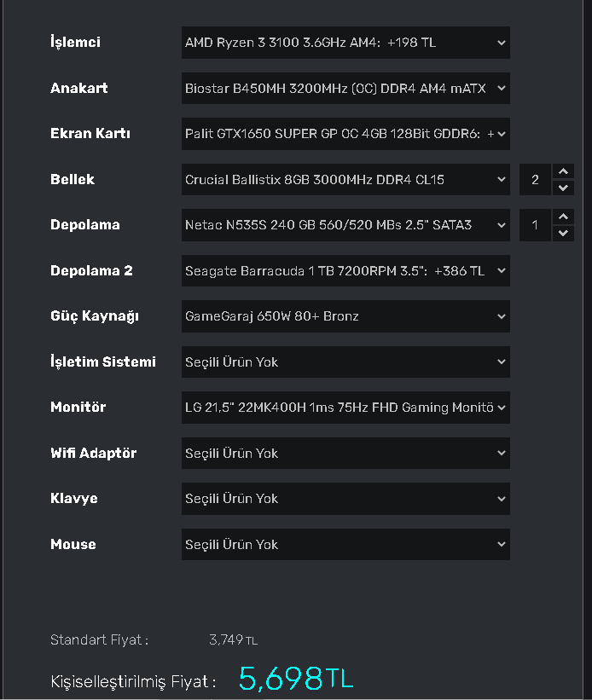Open the Güç Kaynağı power supply dropdown
Screen dimensions: 592x700
pyautogui.click(x=345, y=316)
